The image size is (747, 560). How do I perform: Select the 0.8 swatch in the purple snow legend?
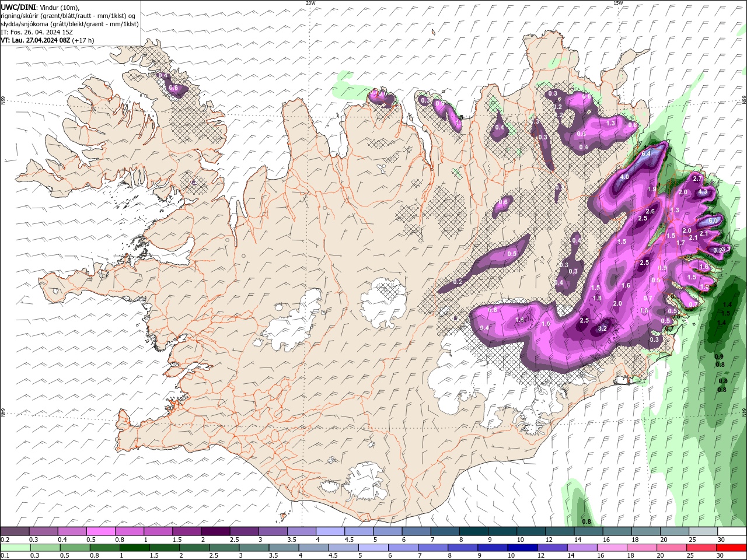129,531
